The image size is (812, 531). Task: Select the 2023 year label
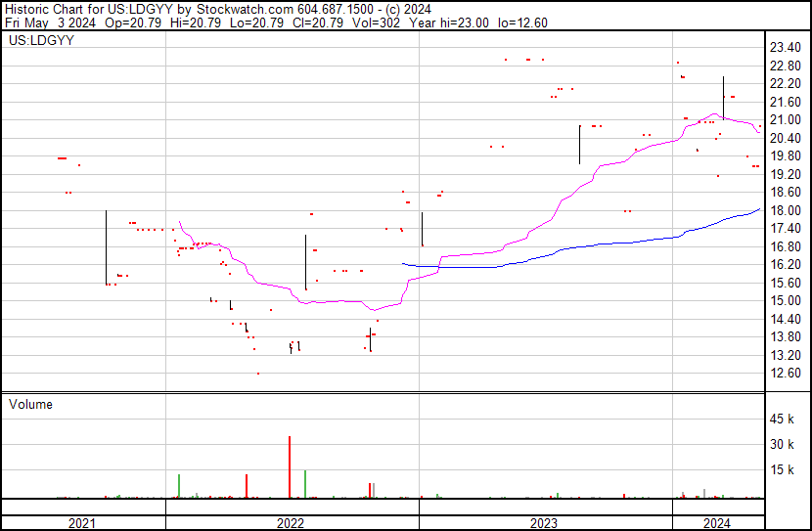coord(543,523)
